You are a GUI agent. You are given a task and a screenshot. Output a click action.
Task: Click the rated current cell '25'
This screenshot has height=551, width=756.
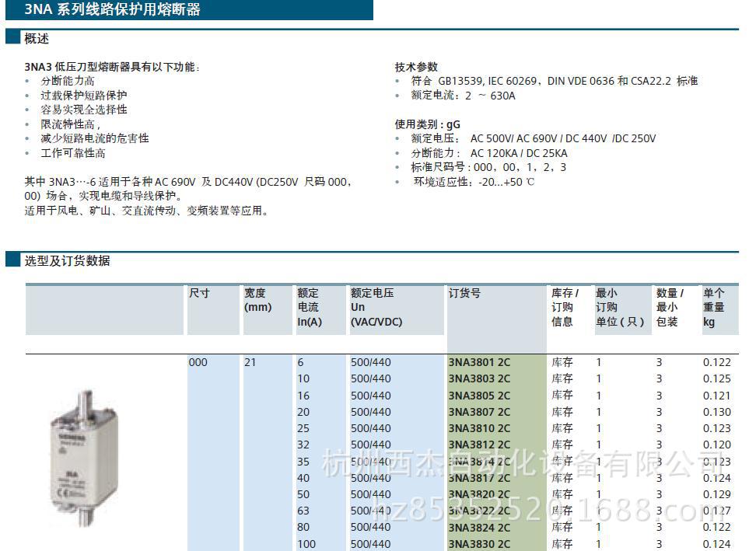[303, 428]
